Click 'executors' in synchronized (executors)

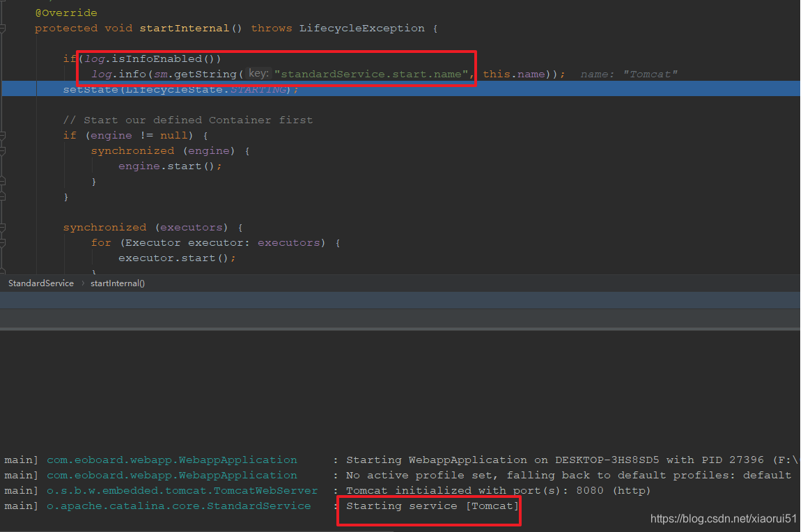pyautogui.click(x=192, y=227)
